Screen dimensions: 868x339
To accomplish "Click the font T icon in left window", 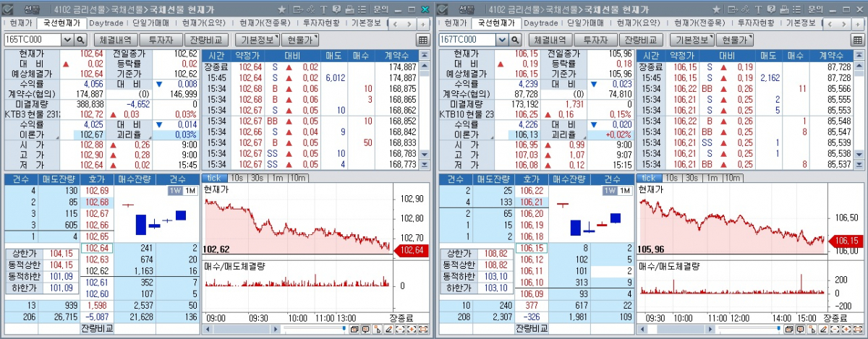I will point(324,9).
